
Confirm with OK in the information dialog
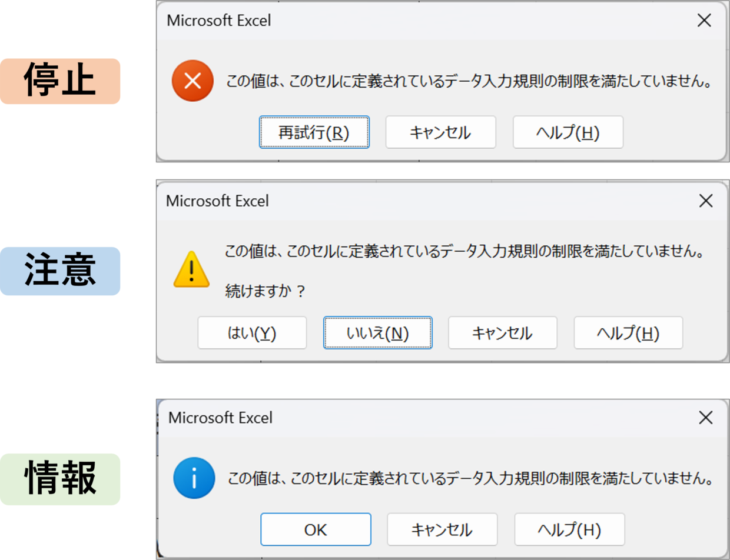coord(316,529)
